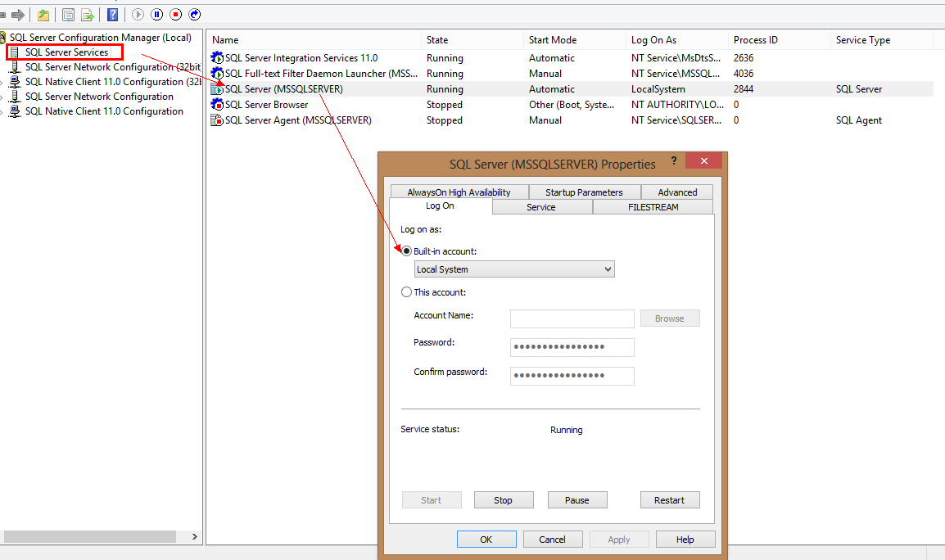
Task: Select the Log On tab
Action: tap(440, 206)
